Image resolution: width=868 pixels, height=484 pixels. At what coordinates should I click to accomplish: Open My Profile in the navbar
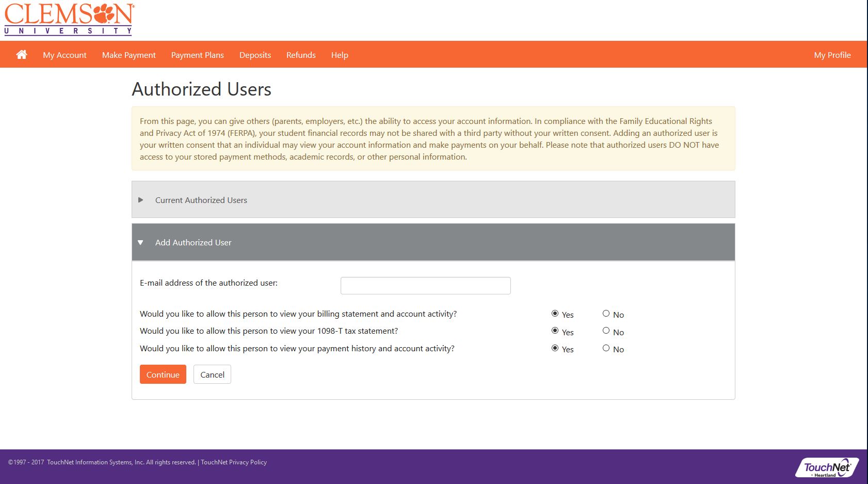832,55
